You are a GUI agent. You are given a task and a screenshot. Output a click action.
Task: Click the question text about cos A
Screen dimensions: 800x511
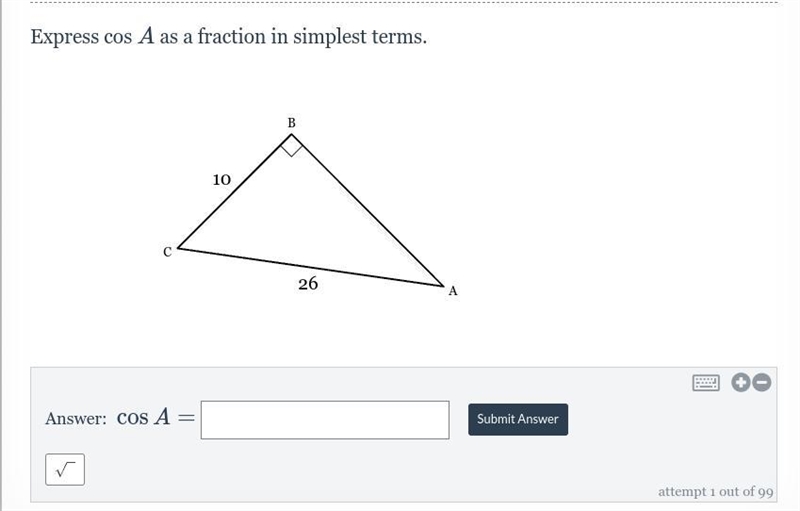229,37
